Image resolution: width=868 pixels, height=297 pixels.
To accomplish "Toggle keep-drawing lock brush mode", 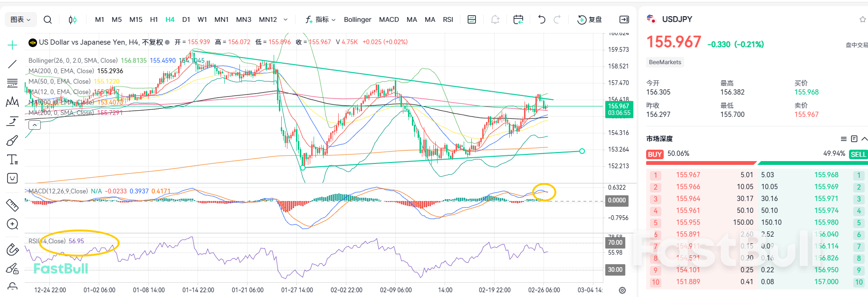I will [12, 268].
